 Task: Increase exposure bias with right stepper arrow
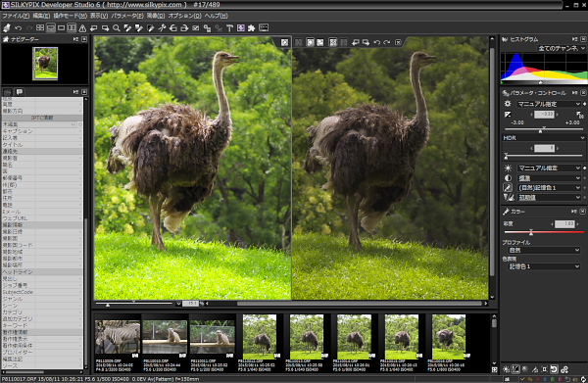(558, 115)
